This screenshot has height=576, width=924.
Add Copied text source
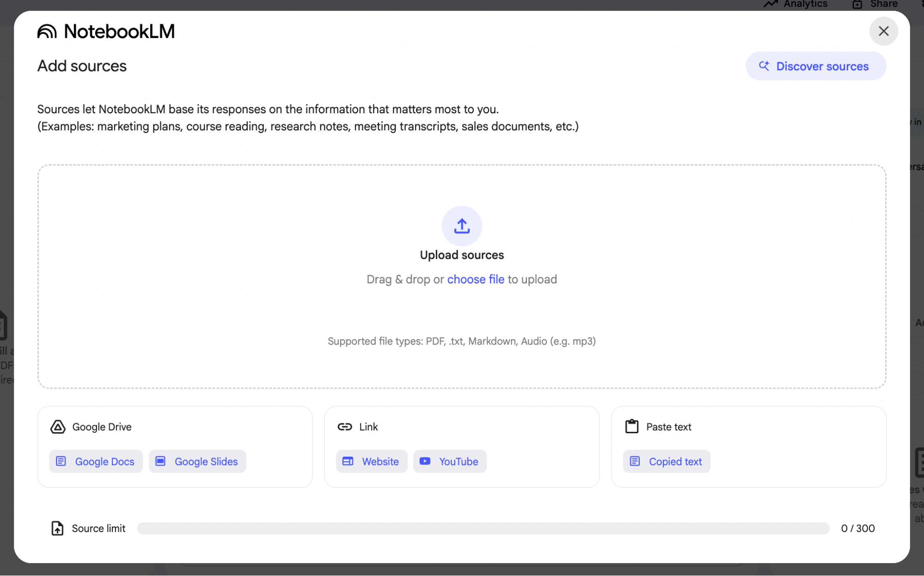tap(667, 461)
